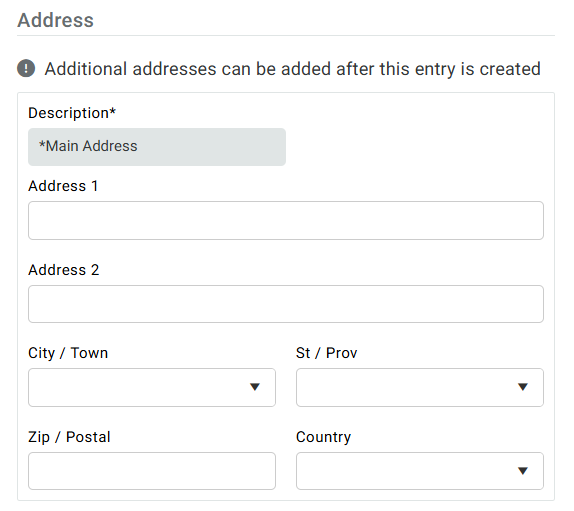574x511 pixels.
Task: Open the City / Town combo box
Action: (152, 387)
